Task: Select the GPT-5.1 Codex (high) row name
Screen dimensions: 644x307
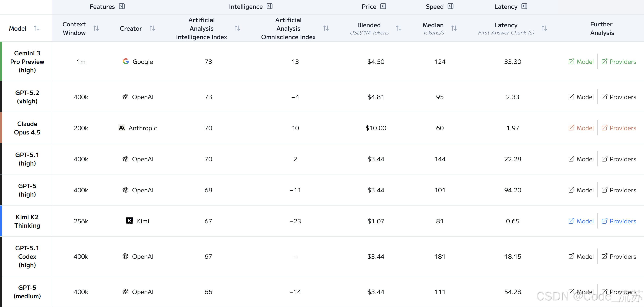Action: [27, 256]
